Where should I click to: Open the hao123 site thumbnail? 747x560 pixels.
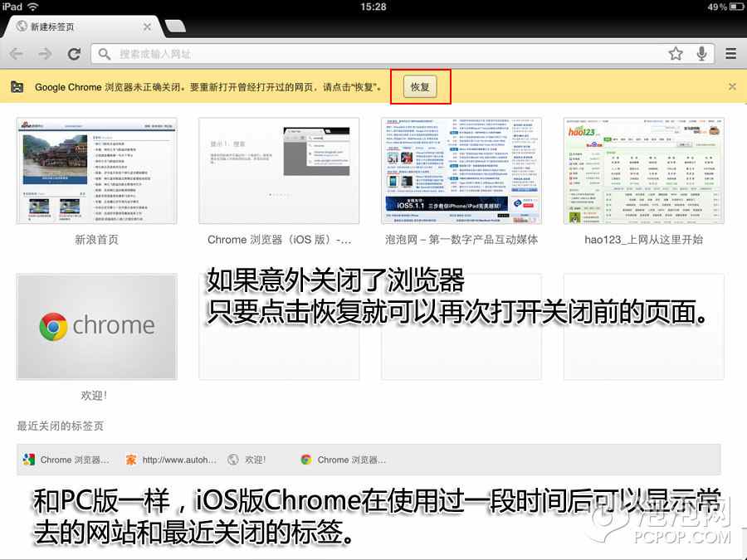pos(643,171)
